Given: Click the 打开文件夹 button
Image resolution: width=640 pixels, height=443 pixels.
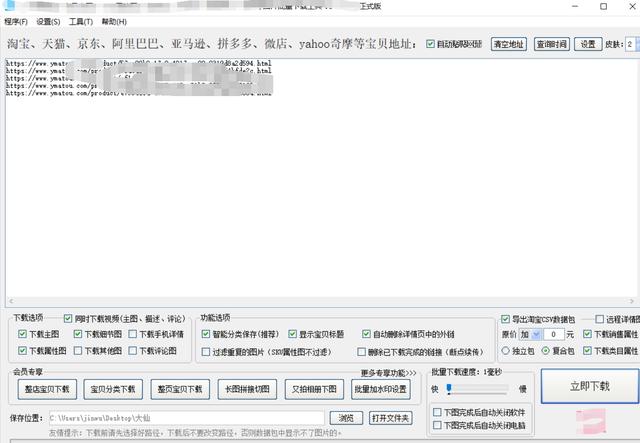Looking at the screenshot, I should pos(391,418).
